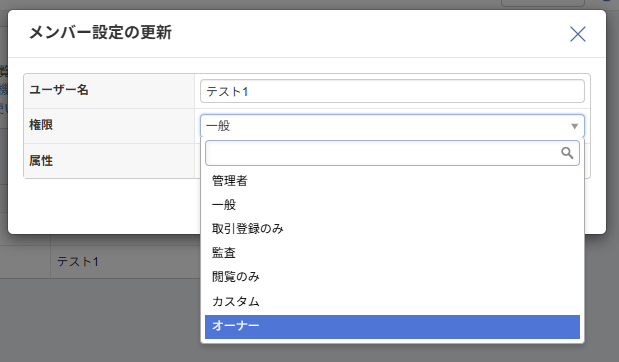The image size is (619, 362).
Task: Click the ユーザー名 row label
Action: coord(59,90)
